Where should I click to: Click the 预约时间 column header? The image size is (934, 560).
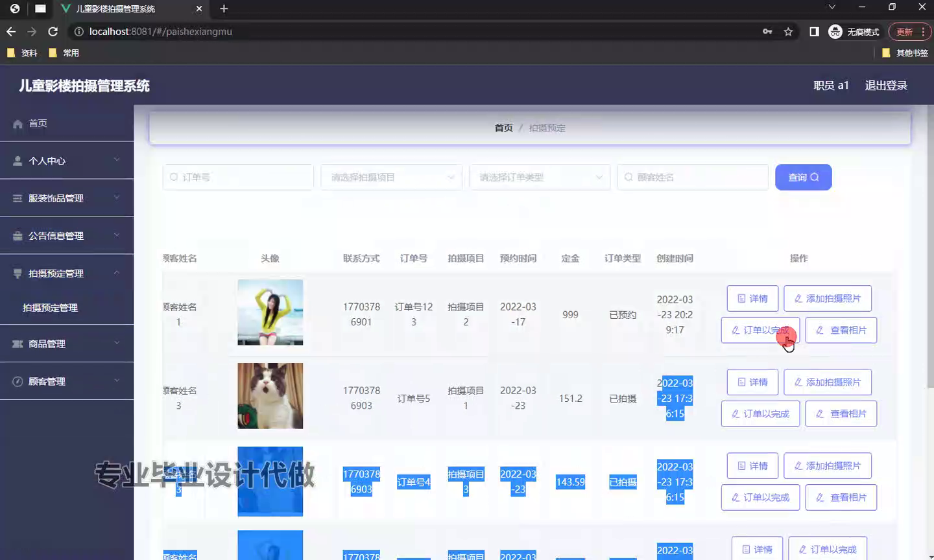point(518,258)
